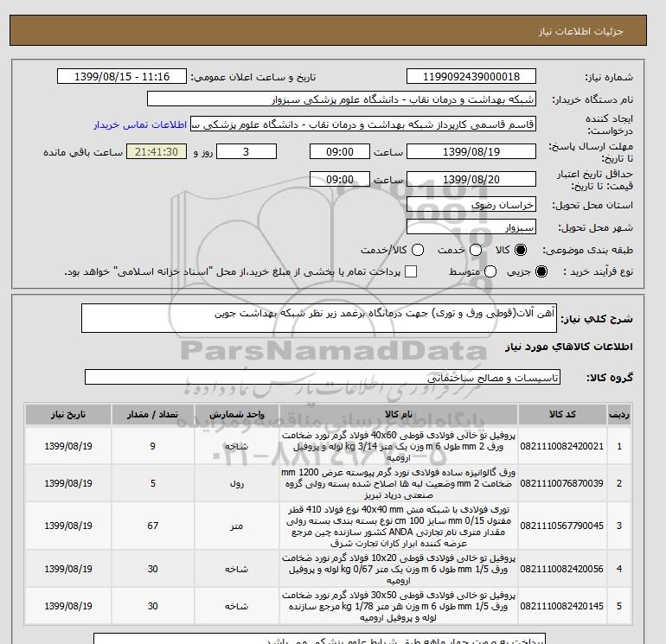Click the واحد شمارش column header
The height and width of the screenshot is (644, 666).
pos(237,414)
